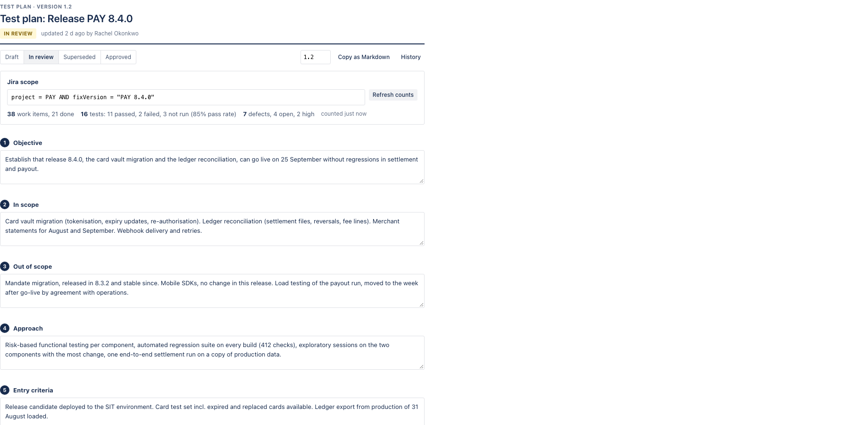868x425 pixels.
Task: Open the History view
Action: (411, 57)
